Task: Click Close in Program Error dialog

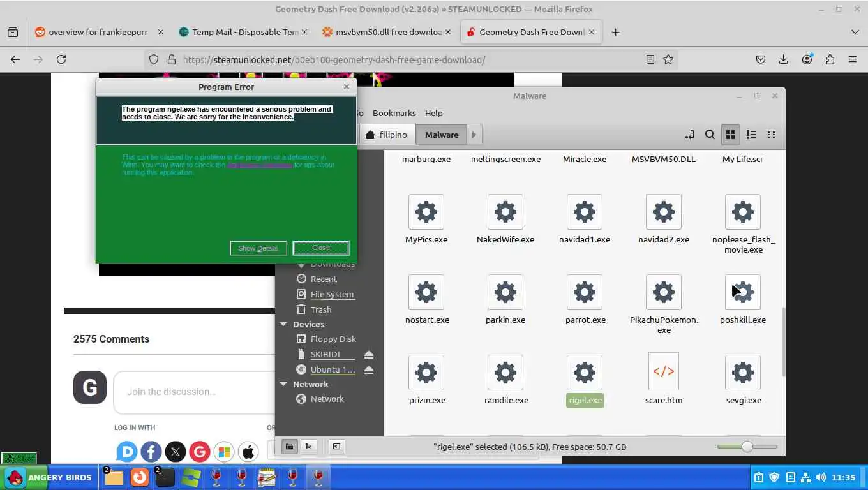Action: pos(321,248)
